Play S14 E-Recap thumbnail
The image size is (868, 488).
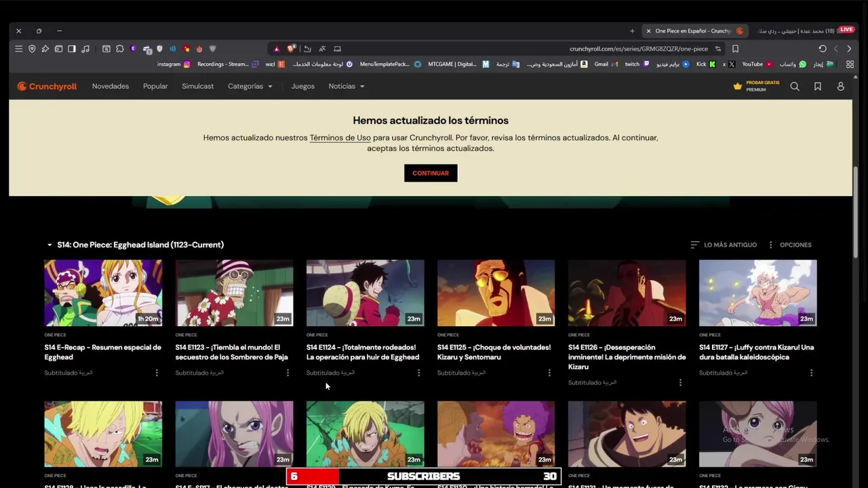[103, 293]
